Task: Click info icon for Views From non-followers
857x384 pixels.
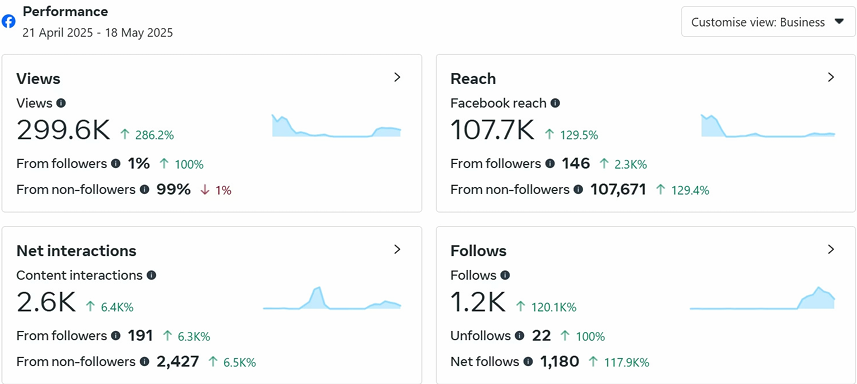Action: tap(144, 190)
